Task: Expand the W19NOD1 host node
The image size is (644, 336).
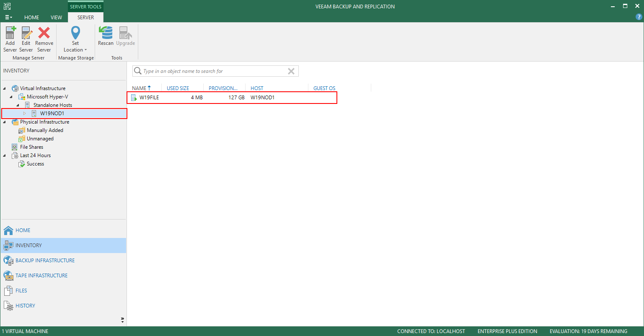Action: pyautogui.click(x=25, y=114)
